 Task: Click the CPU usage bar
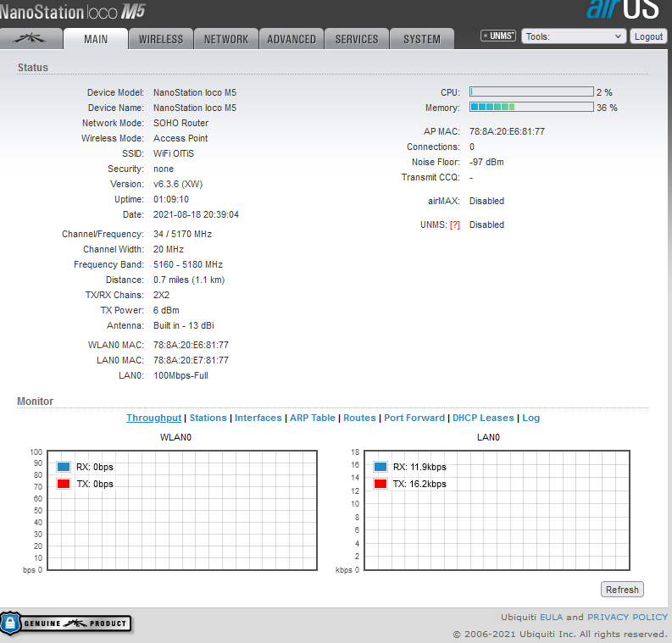point(531,91)
